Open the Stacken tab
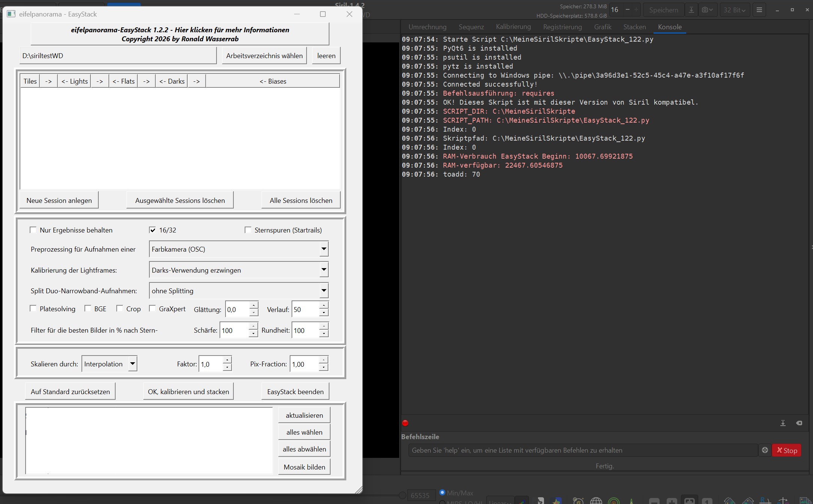Viewport: 813px width, 504px height. point(634,27)
